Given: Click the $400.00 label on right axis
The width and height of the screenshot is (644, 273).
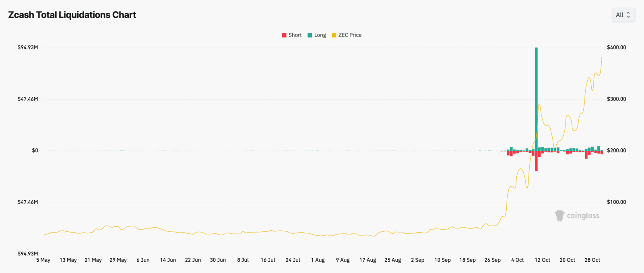Looking at the screenshot, I should [616, 47].
